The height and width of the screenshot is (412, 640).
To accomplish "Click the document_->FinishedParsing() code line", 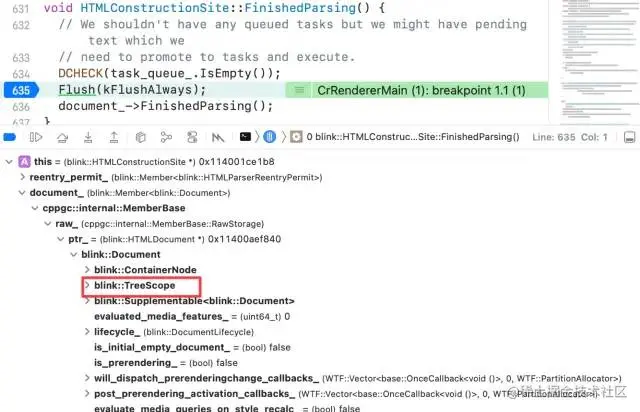I will (165, 106).
